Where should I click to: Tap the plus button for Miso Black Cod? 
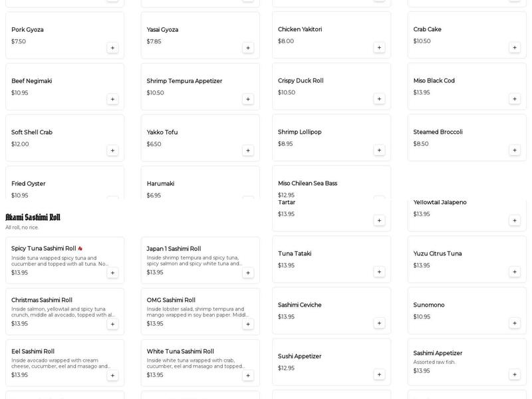pos(514,99)
